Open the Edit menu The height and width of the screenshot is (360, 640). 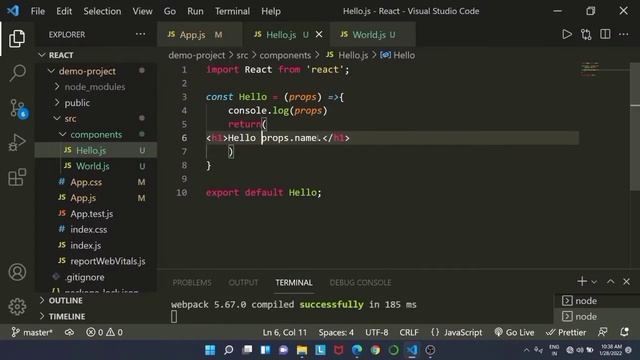[64, 11]
